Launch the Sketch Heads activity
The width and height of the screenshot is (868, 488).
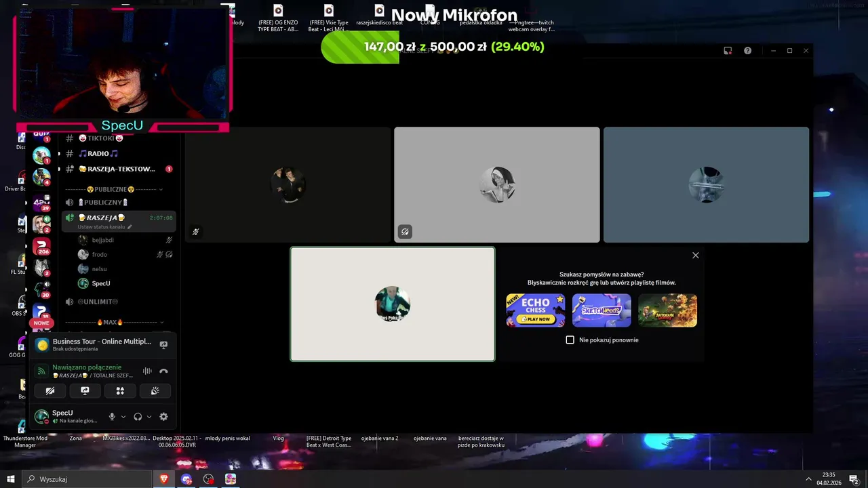pyautogui.click(x=601, y=310)
